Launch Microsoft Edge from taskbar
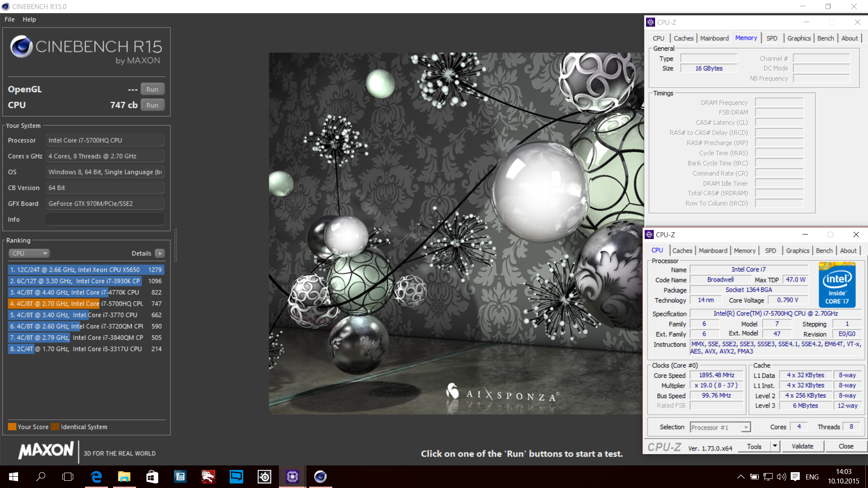The image size is (868, 488). click(96, 477)
